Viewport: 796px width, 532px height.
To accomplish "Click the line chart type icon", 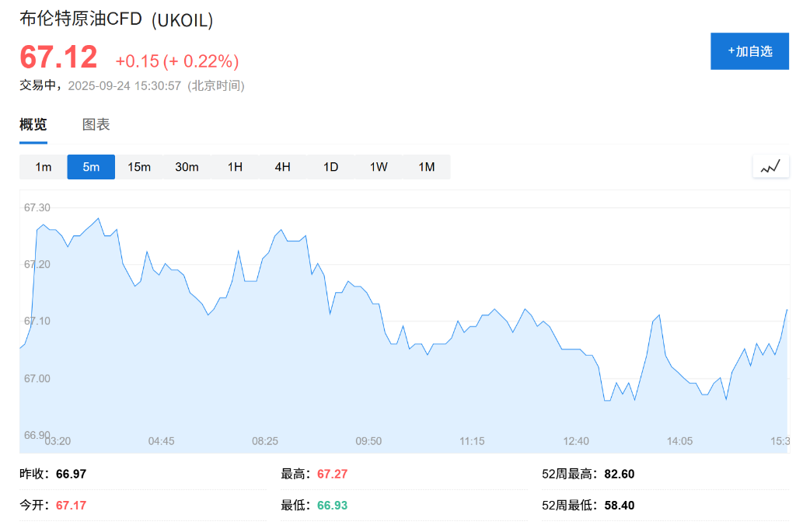I will 770,166.
